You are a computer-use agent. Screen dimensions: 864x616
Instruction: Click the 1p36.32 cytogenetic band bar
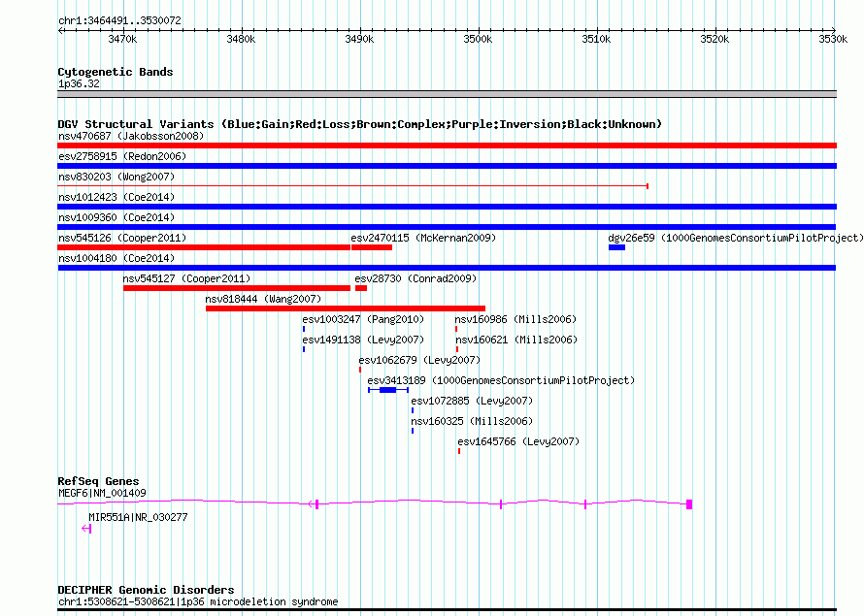click(447, 94)
